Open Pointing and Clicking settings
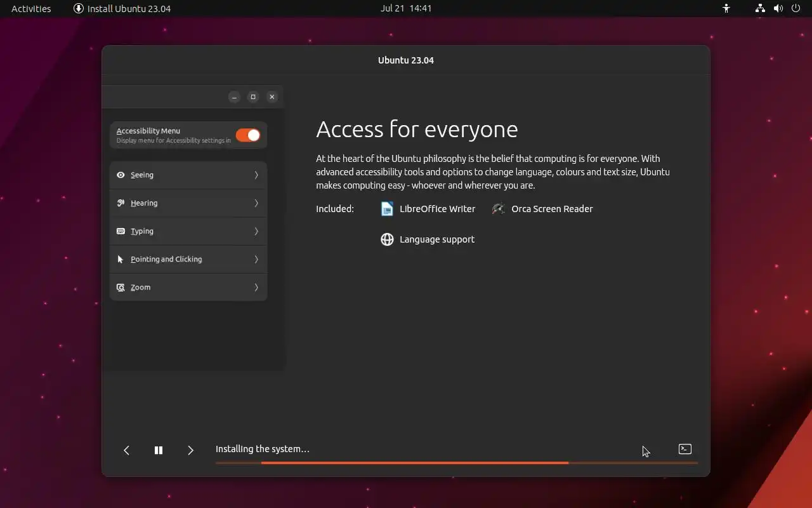The height and width of the screenshot is (508, 812). [x=188, y=259]
